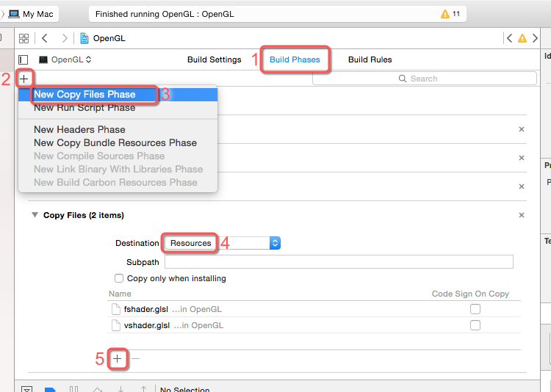Switch to the Build Settings tab
This screenshot has width=551, height=392.
click(215, 59)
